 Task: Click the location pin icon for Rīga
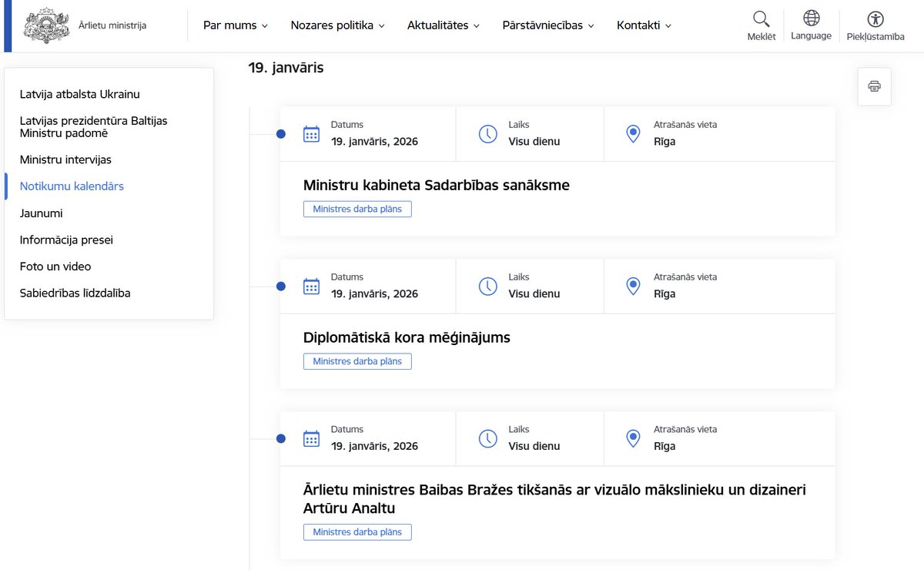pyautogui.click(x=633, y=133)
